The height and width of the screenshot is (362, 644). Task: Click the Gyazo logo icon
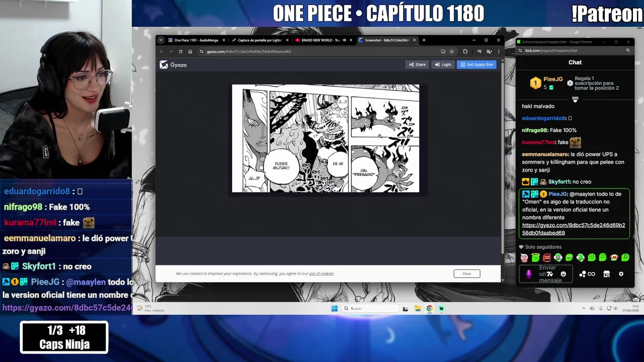[x=164, y=64]
